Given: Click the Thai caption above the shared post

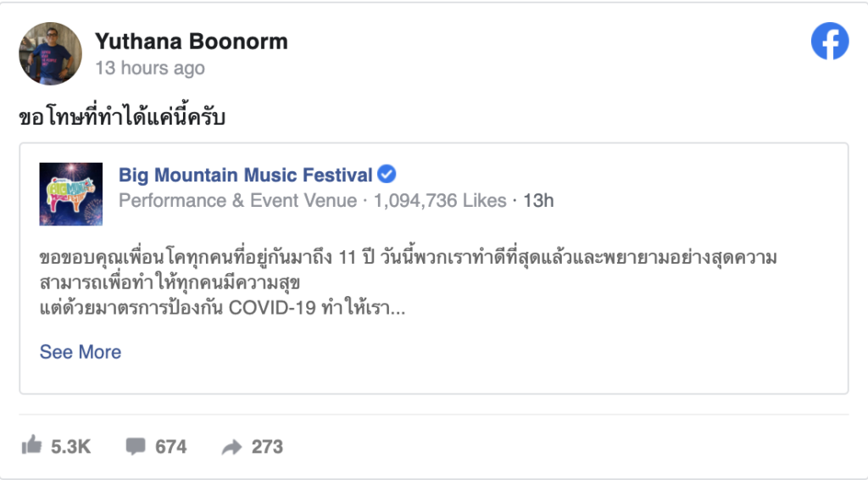Looking at the screenshot, I should (x=121, y=117).
